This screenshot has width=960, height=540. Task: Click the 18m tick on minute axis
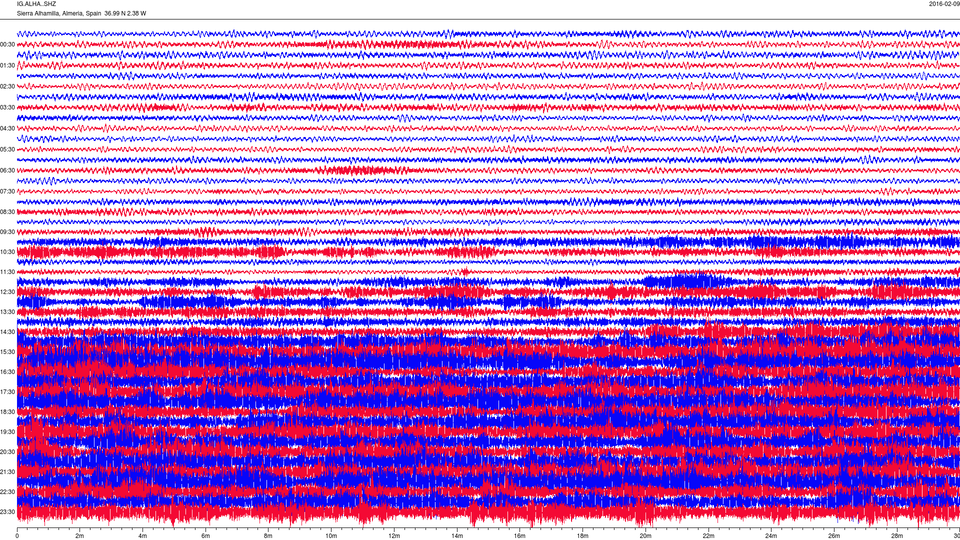click(583, 536)
